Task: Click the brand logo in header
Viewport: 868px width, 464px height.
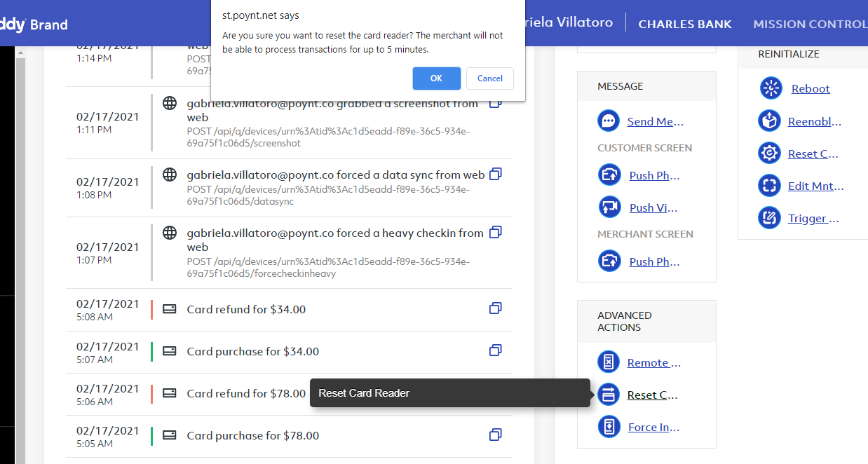Action: pyautogui.click(x=34, y=25)
